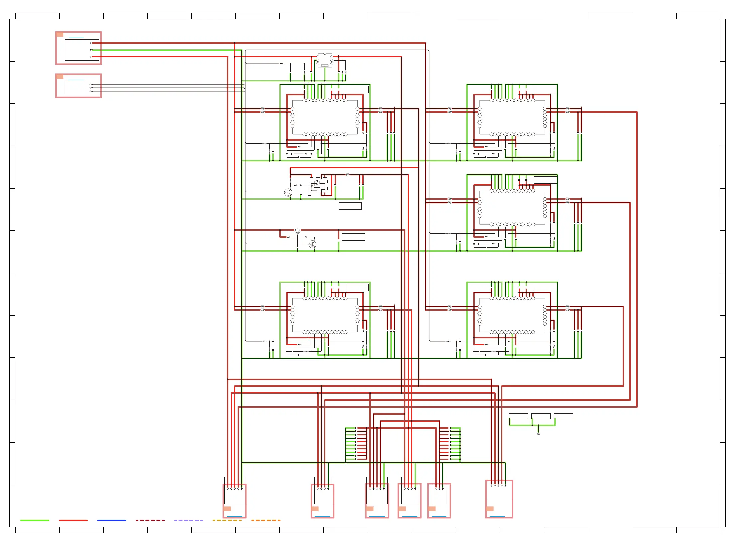Image resolution: width=754 pixels, height=560 pixels.
Task: Click the solid green legend line
Action: tap(35, 520)
